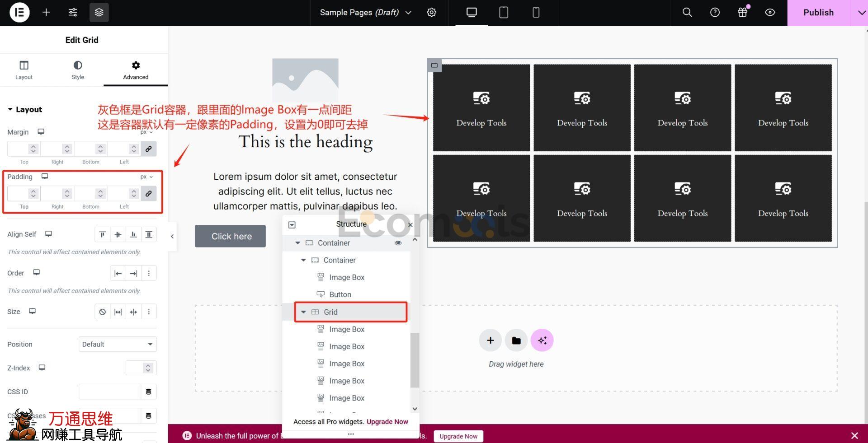This screenshot has height=443, width=868.
Task: Toggle linked values for Padding
Action: (x=148, y=194)
